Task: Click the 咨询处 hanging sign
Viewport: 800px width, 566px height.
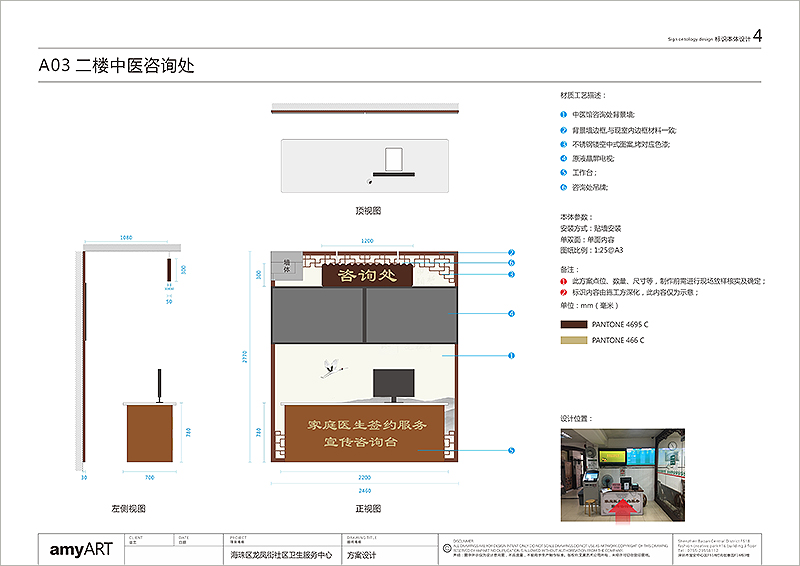Action: coord(367,276)
